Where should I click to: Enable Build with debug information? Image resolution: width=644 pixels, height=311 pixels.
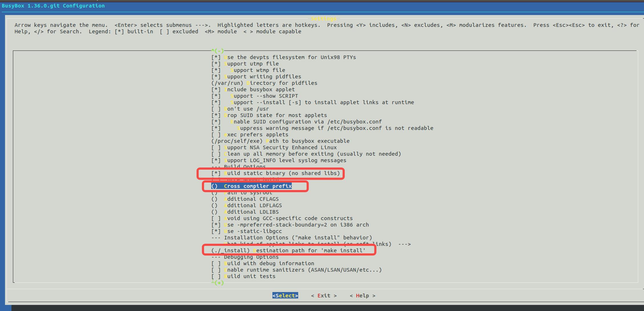pos(263,263)
